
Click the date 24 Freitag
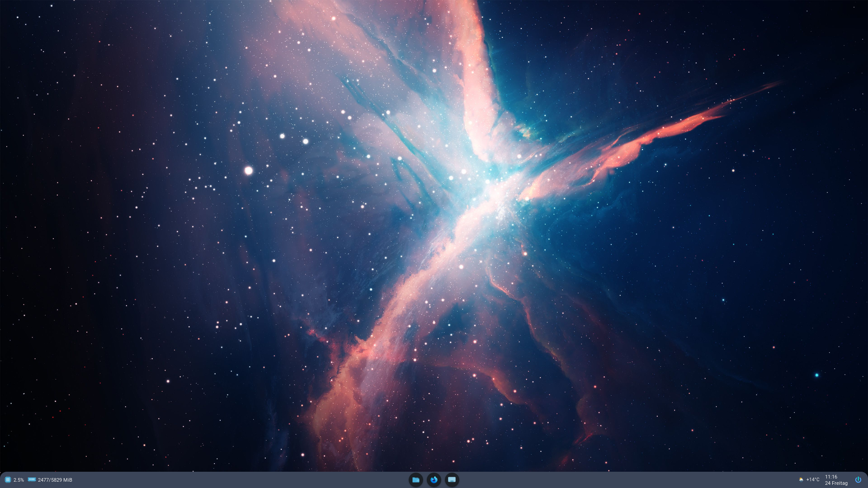pyautogui.click(x=836, y=483)
